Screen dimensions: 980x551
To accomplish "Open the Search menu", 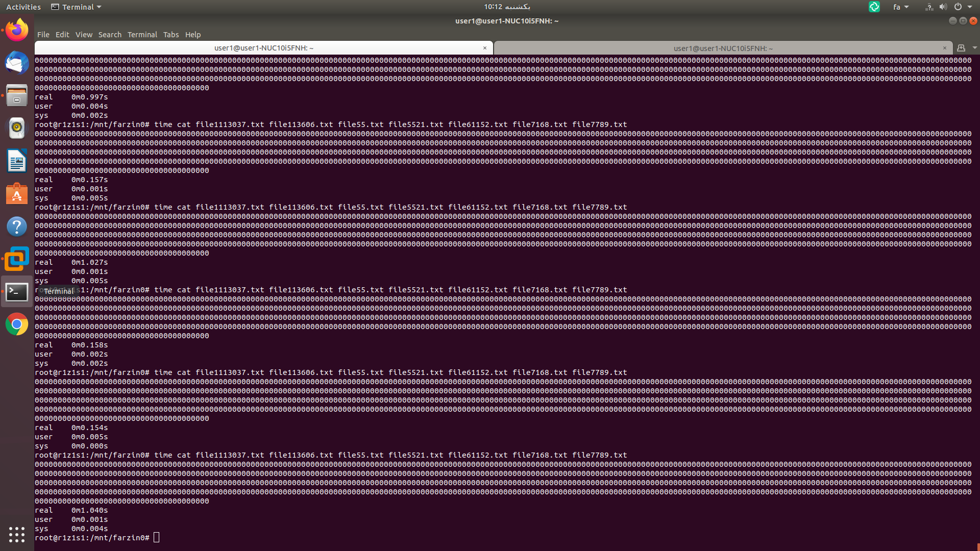I will [x=110, y=35].
